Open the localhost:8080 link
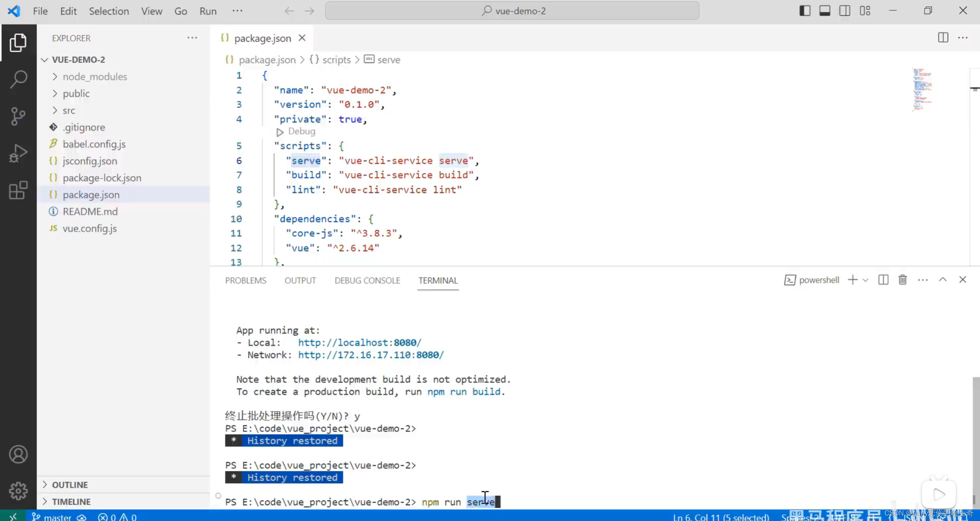Viewport: 980px width, 521px height. click(359, 342)
